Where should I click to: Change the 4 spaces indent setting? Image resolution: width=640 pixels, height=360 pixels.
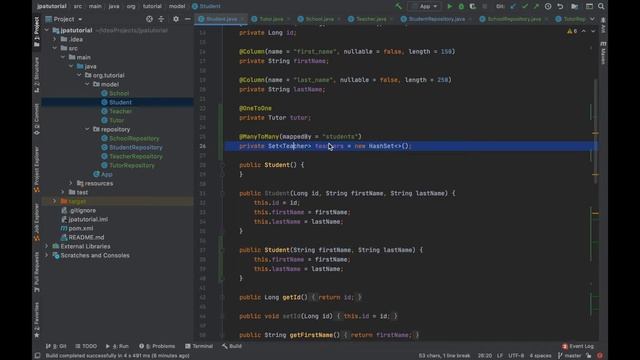click(540, 356)
